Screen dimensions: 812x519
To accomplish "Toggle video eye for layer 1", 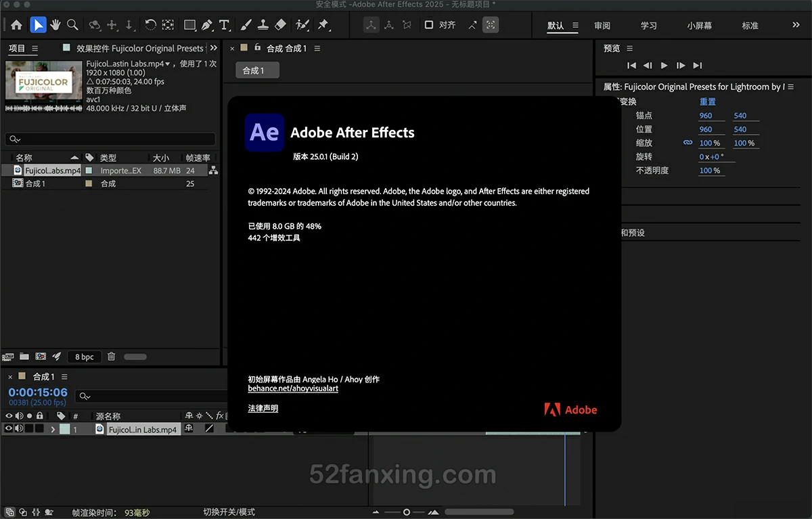I will point(9,428).
